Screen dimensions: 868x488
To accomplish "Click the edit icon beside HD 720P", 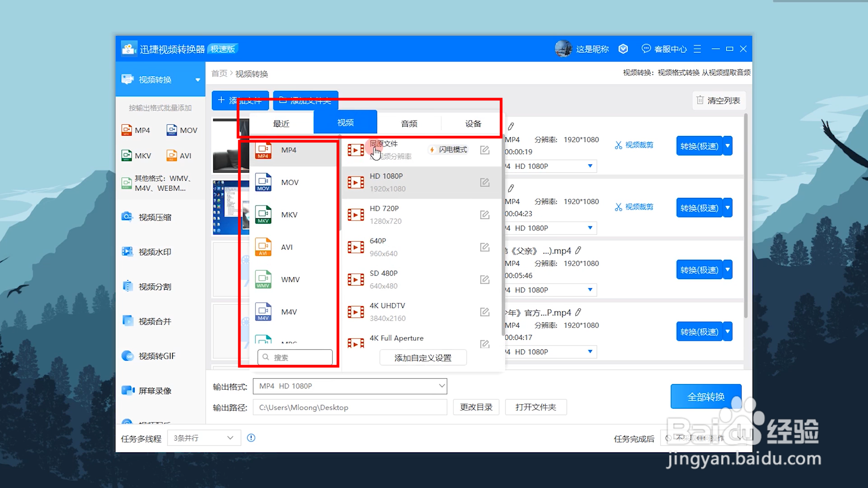I will pyautogui.click(x=485, y=215).
